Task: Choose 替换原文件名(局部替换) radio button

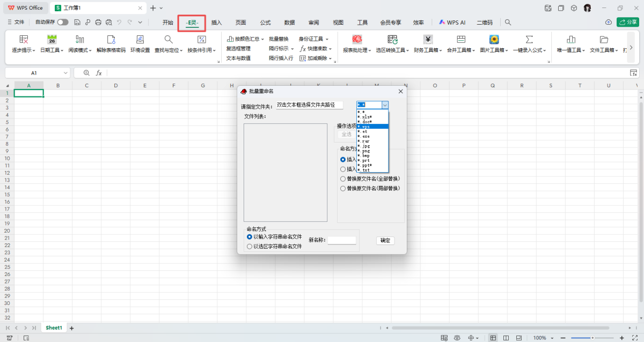Action: pos(343,189)
